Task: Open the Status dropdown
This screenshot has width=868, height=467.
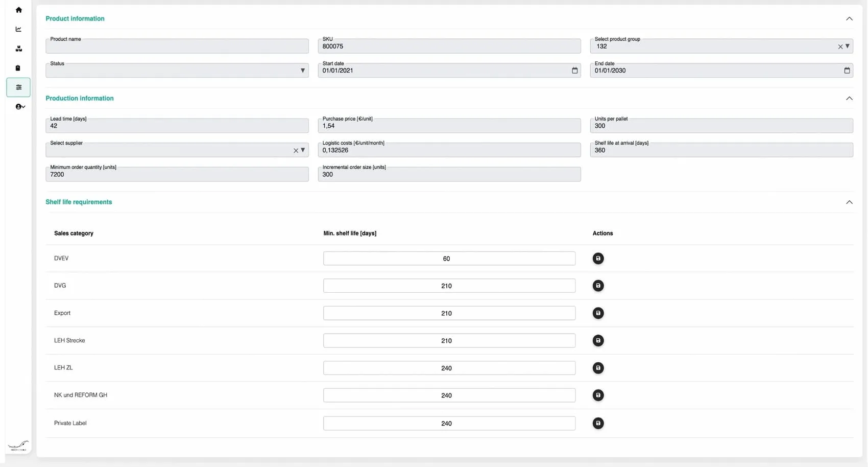Action: [302, 70]
